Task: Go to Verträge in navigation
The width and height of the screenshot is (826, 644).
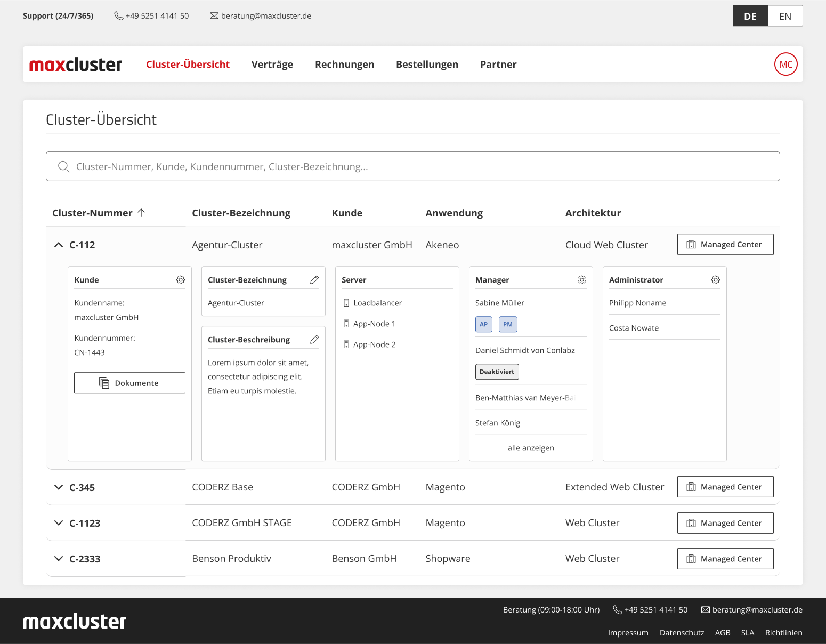Action: tap(272, 65)
